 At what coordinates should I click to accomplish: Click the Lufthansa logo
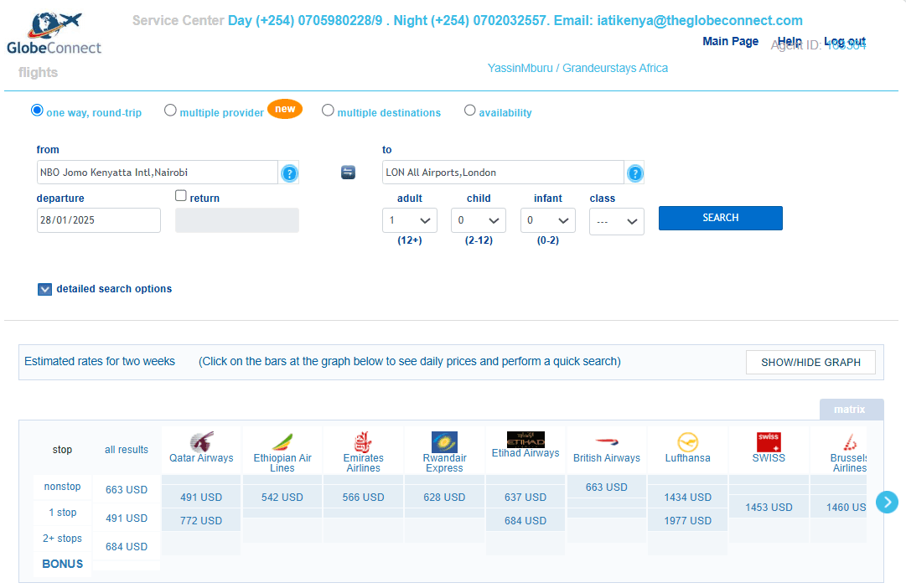(x=687, y=442)
